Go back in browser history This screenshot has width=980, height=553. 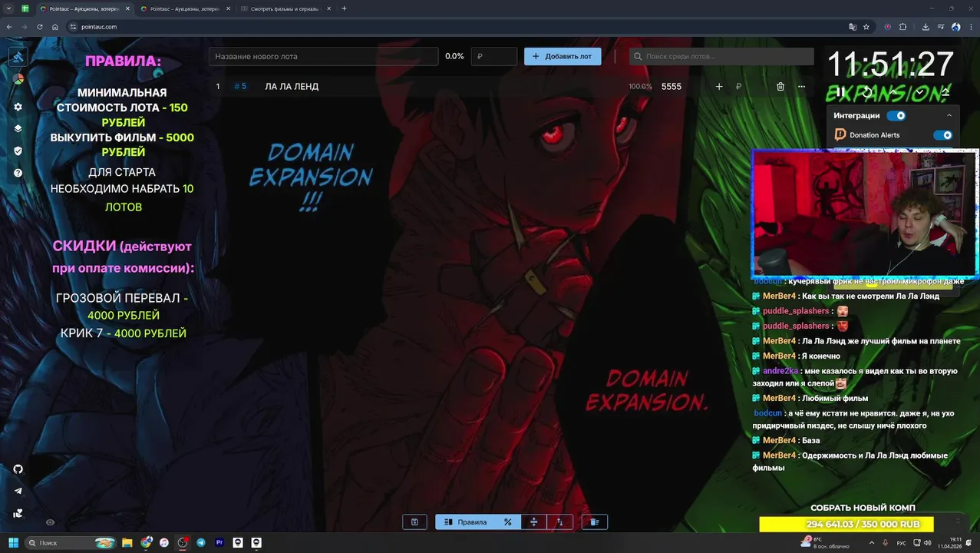(9, 27)
